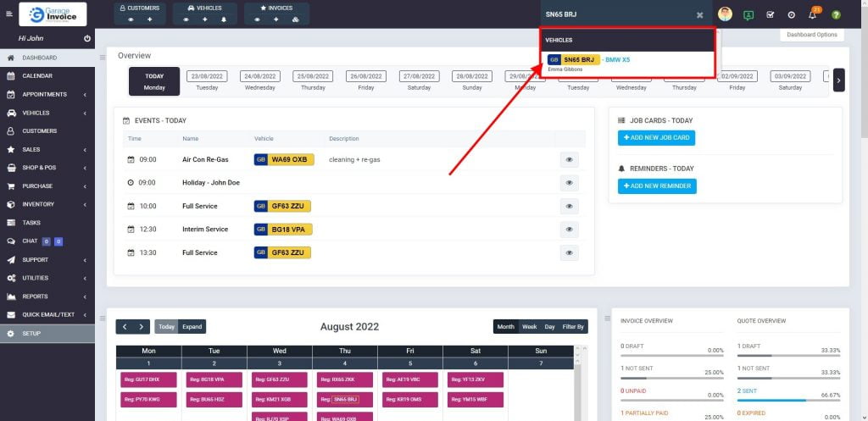The width and height of the screenshot is (868, 421).
Task: View the Air Con Re-Gas event
Action: click(569, 159)
